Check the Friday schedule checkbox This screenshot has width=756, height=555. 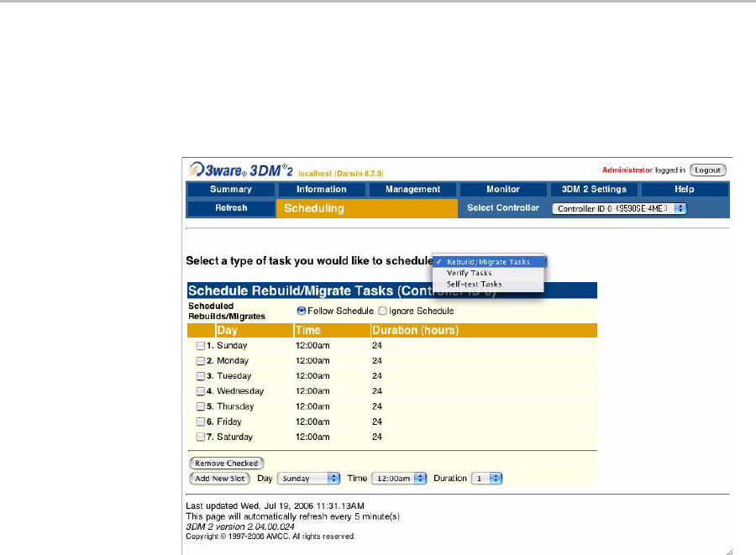(x=201, y=421)
